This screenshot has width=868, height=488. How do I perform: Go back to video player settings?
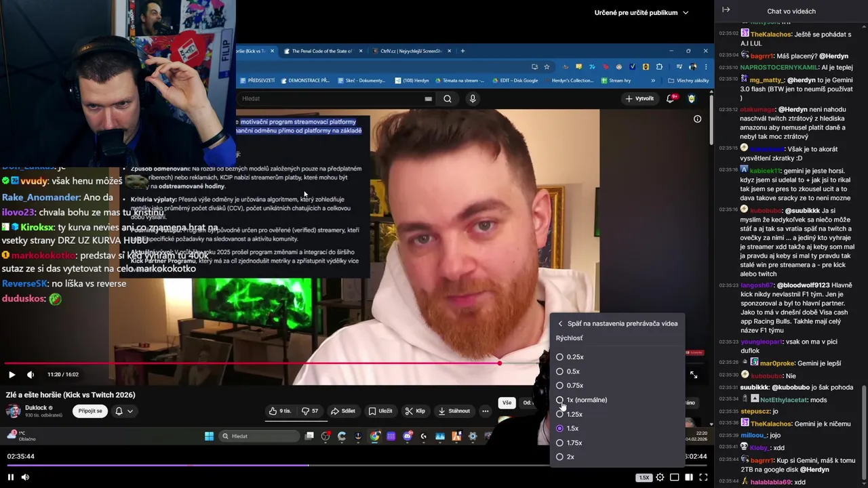[x=617, y=323]
